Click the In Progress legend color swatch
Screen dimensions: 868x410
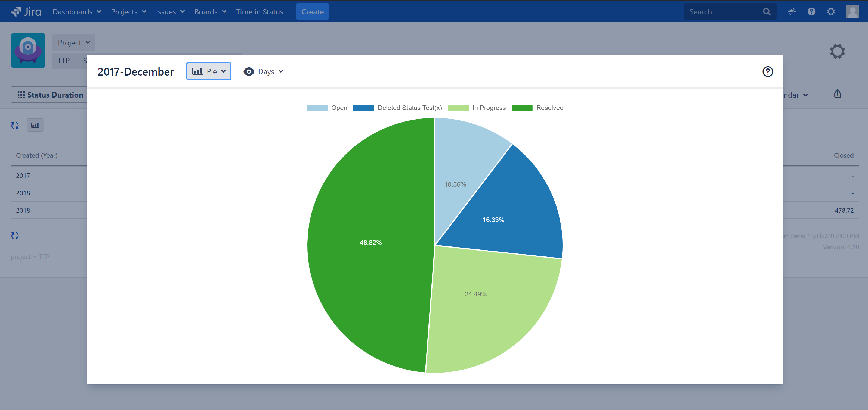(458, 108)
